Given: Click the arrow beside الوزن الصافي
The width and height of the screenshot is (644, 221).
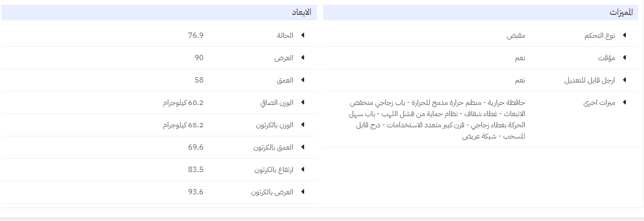Looking at the screenshot, I should coord(303,102).
